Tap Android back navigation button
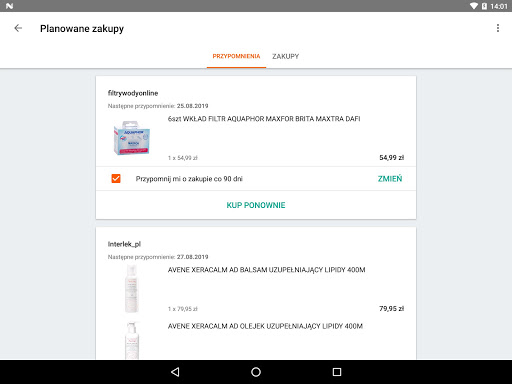This screenshot has height=384, width=512. pos(175,372)
